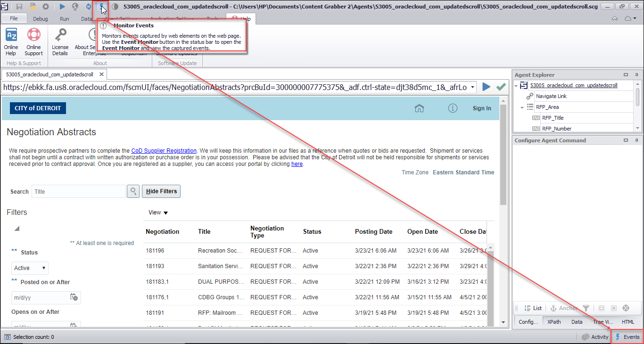Open the CoD Supplier Registration link
This screenshot has height=344, width=644.
[164, 150]
